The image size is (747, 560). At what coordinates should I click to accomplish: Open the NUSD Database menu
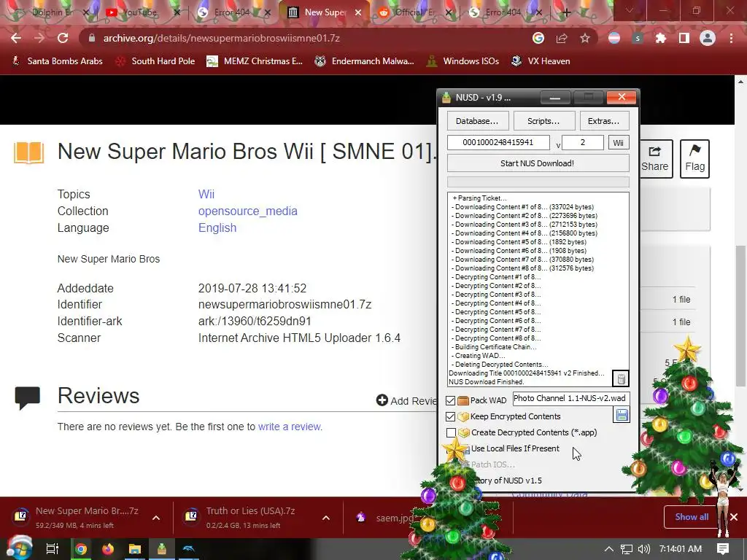pyautogui.click(x=477, y=121)
